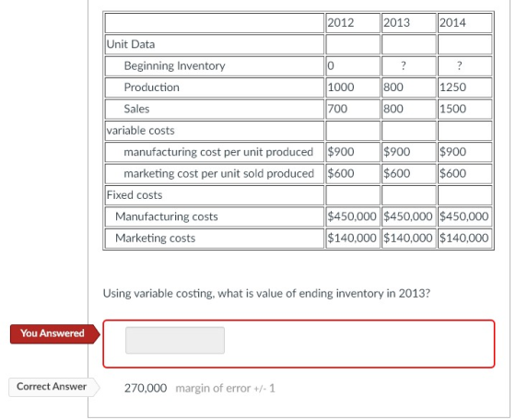Click the 2012 sales value 700
The height and width of the screenshot is (420, 516).
tap(337, 109)
